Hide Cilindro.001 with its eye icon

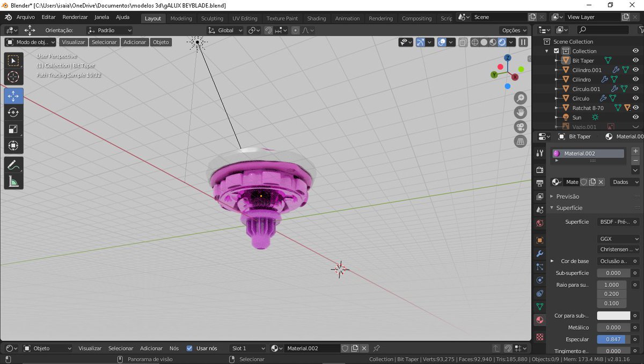tap(635, 70)
